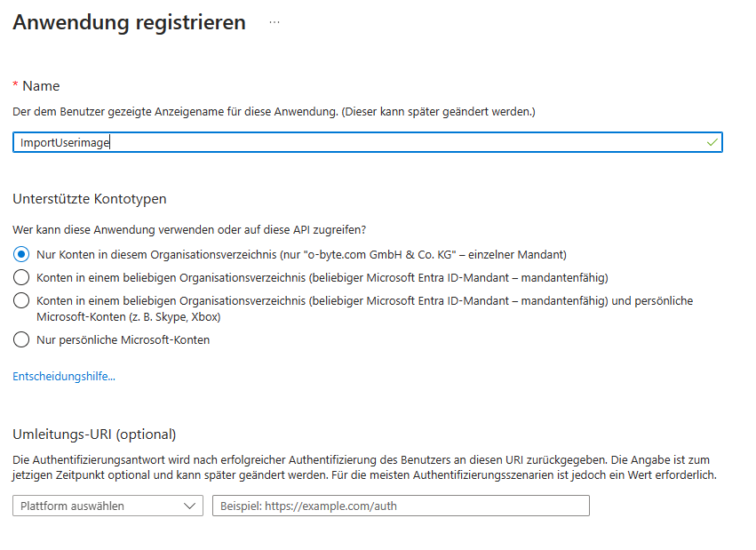
Task: Click the chevron arrow of the platform dropdown
Action: [x=190, y=506]
